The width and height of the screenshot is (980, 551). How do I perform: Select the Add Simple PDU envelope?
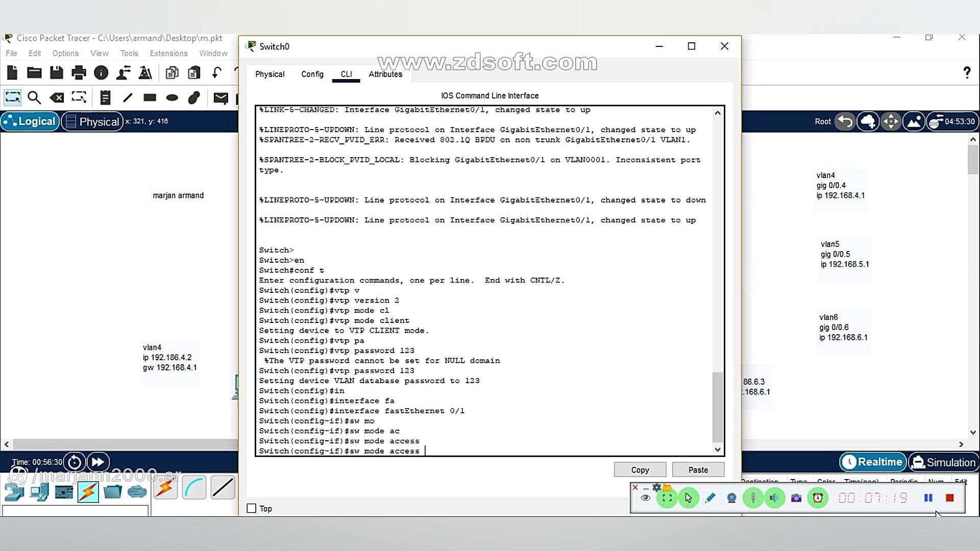tap(220, 97)
